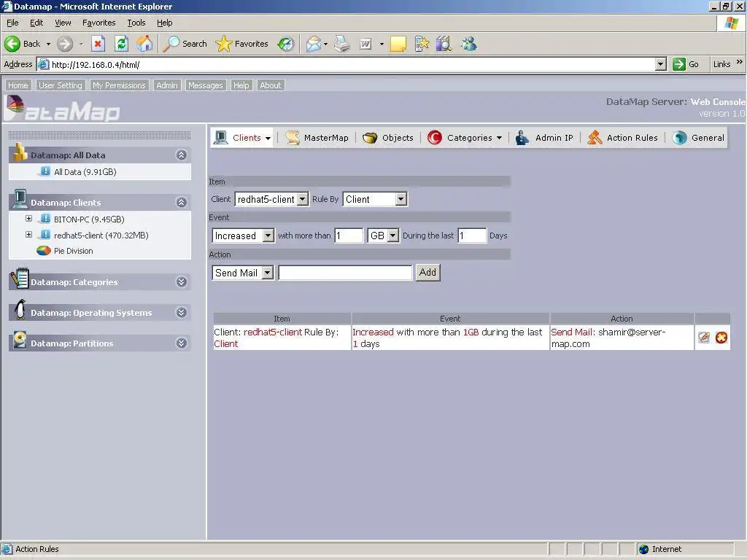
Task: Select Pie Division in the sidebar
Action: click(73, 251)
